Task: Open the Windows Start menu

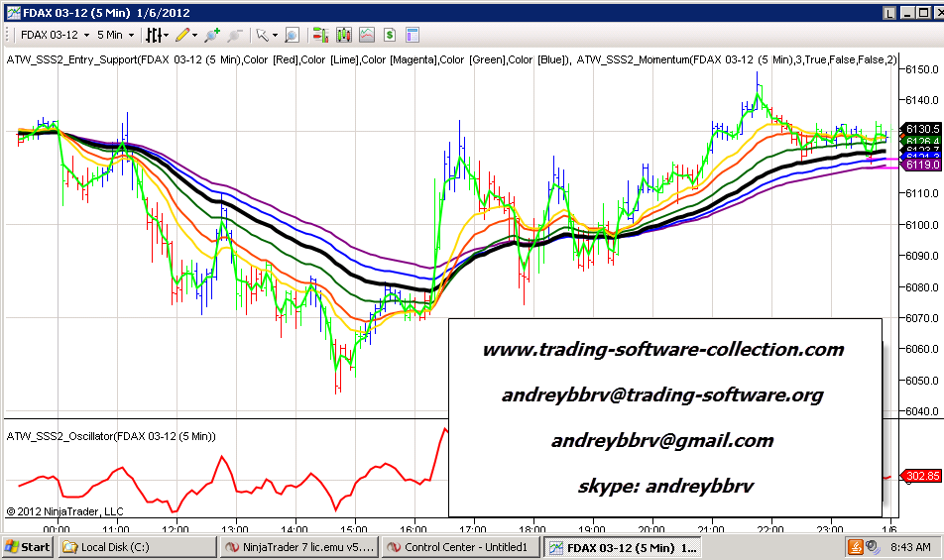Action: [x=28, y=546]
